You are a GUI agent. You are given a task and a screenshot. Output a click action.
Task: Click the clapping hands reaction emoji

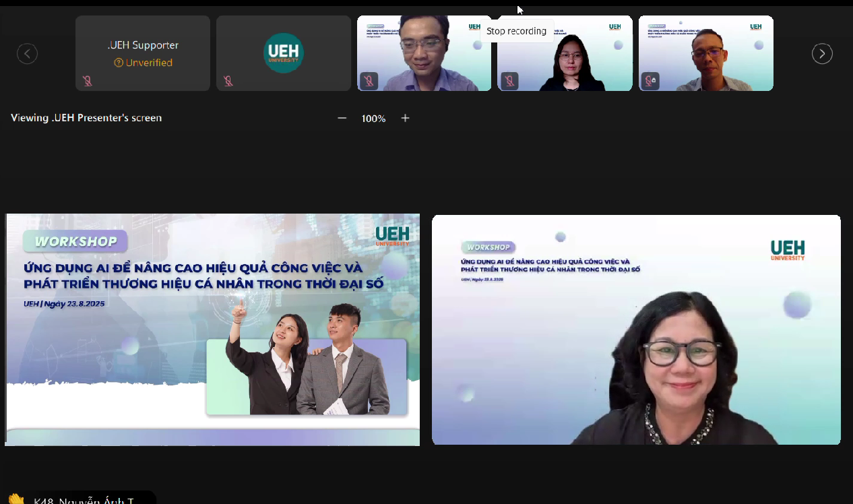click(16, 499)
